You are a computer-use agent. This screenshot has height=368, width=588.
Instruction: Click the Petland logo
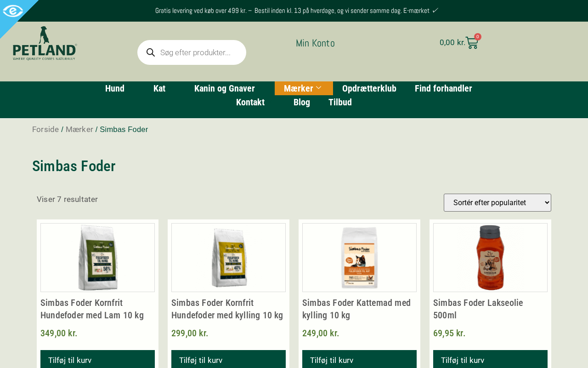point(45,43)
